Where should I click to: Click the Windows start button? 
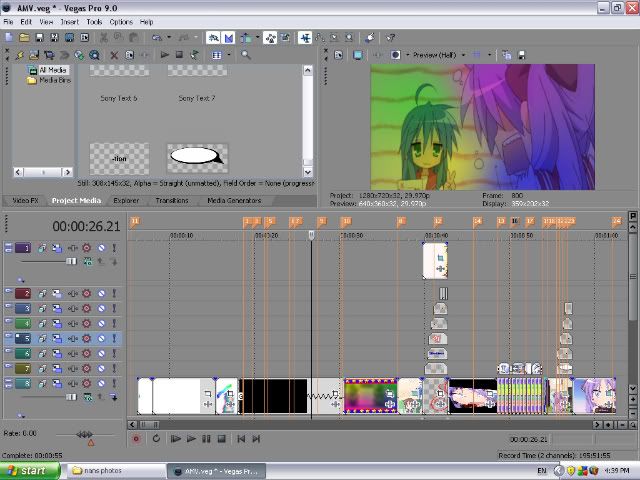[29, 471]
